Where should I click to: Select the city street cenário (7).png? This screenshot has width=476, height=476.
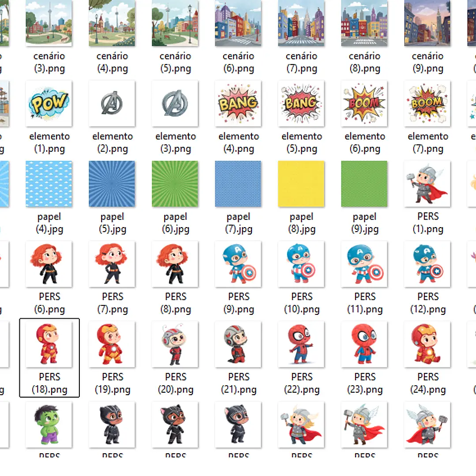tap(301, 23)
